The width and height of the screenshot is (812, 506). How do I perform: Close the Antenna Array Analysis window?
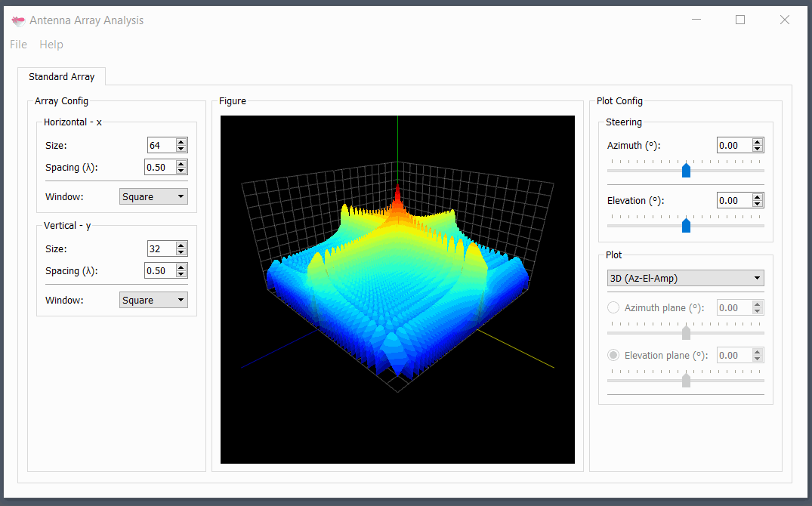(785, 20)
